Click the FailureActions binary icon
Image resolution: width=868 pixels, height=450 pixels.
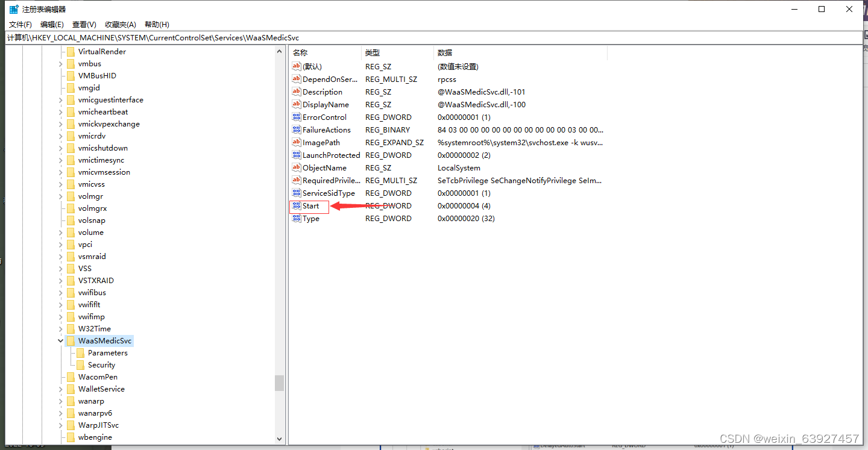[296, 130]
